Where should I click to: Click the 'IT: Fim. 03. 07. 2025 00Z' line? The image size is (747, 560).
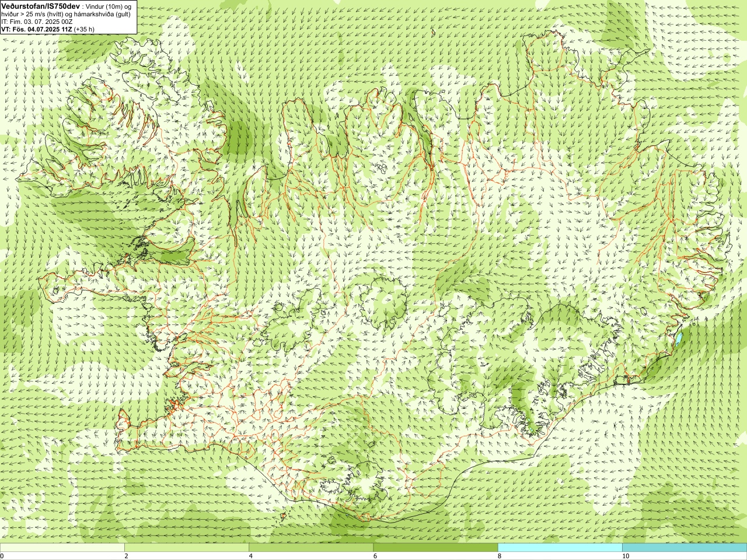(x=37, y=22)
